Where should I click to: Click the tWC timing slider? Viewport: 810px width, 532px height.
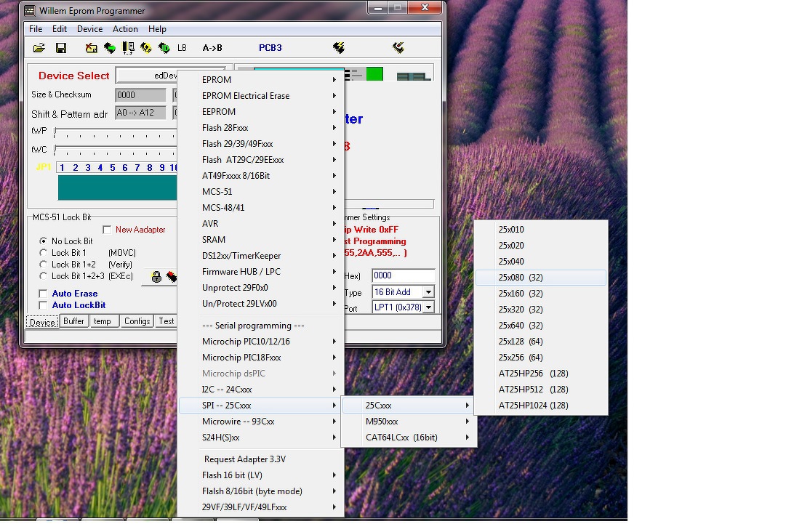coord(115,150)
